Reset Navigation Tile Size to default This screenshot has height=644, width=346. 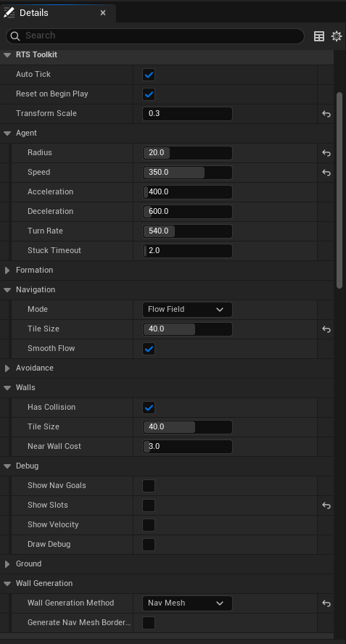[326, 329]
